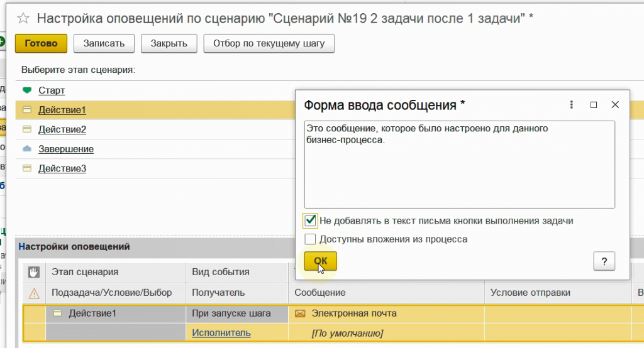Click the warning triangle icon in the table header

[x=34, y=293]
